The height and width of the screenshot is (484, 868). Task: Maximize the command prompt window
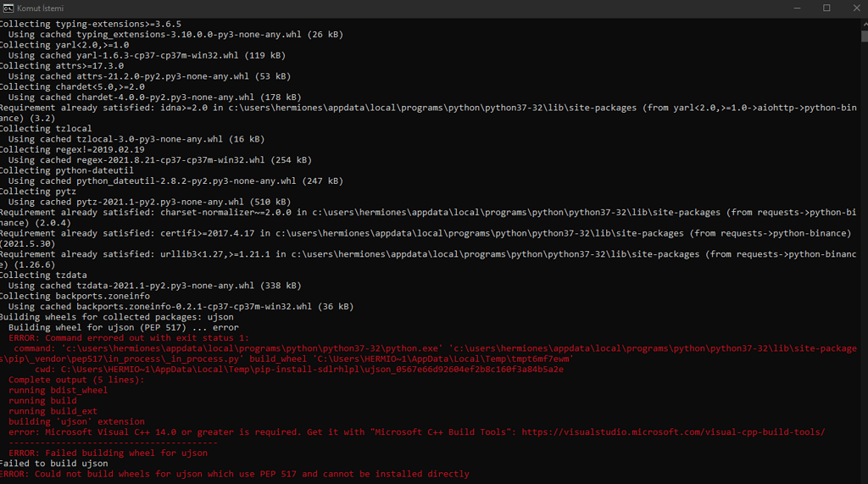click(x=826, y=8)
